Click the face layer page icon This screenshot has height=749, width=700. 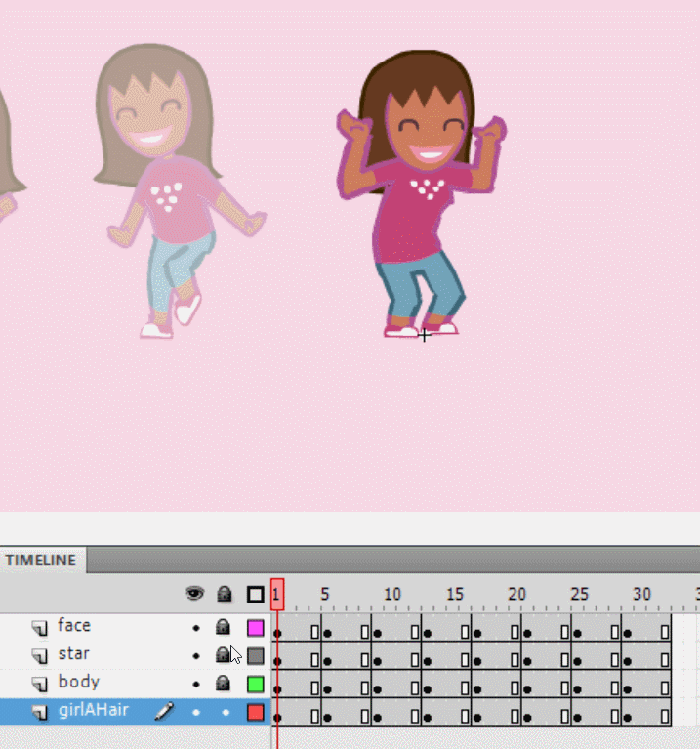click(x=40, y=628)
